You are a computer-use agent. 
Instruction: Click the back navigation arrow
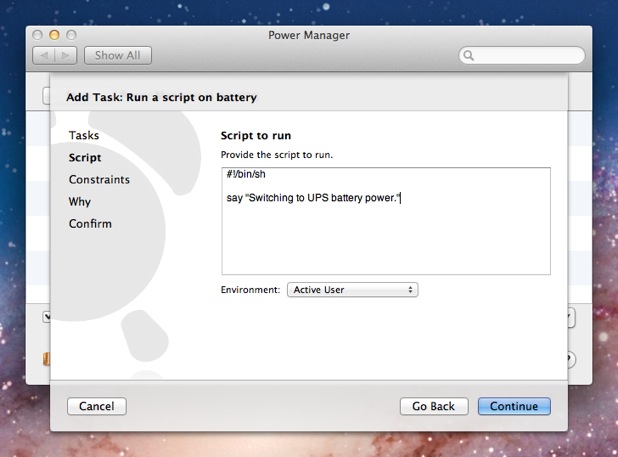43,56
